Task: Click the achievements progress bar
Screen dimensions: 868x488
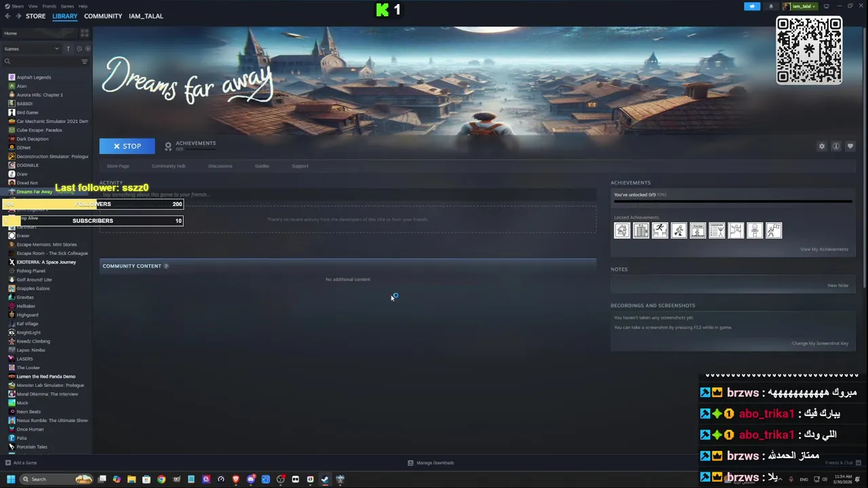Action: pos(732,201)
